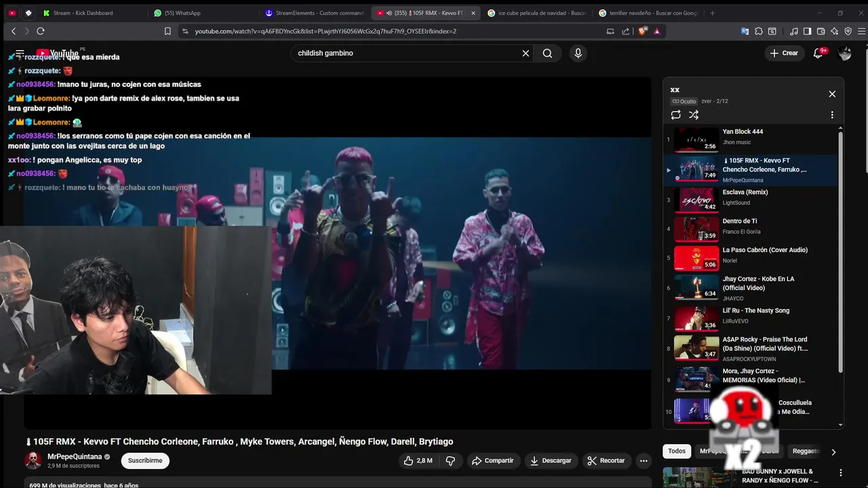Click the playlist scrollbar
The width and height of the screenshot is (868, 488).
pos(841,251)
